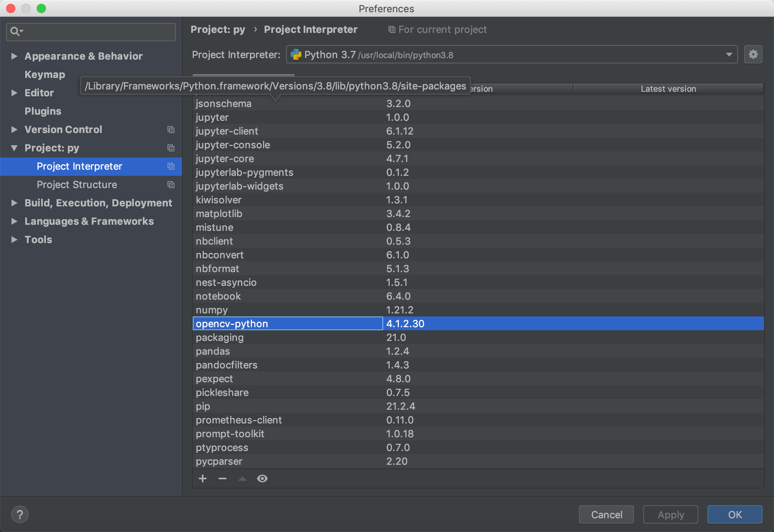Click the OK button
Image resolution: width=774 pixels, height=532 pixels.
(x=735, y=514)
